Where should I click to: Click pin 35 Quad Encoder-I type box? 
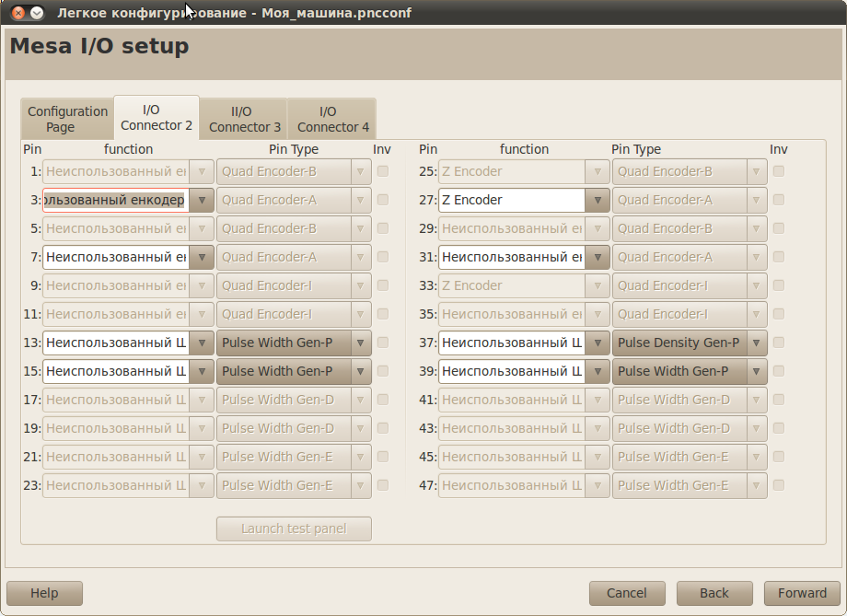coord(690,315)
